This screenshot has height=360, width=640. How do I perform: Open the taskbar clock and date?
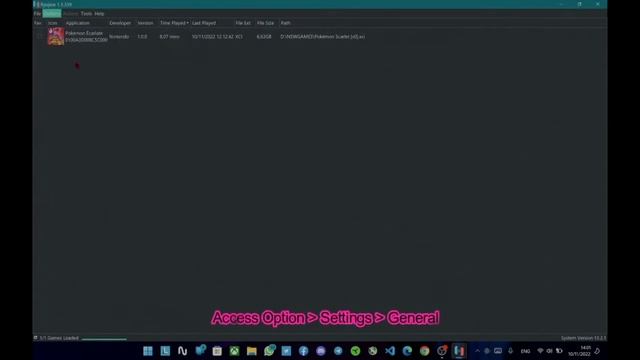[x=579, y=351]
